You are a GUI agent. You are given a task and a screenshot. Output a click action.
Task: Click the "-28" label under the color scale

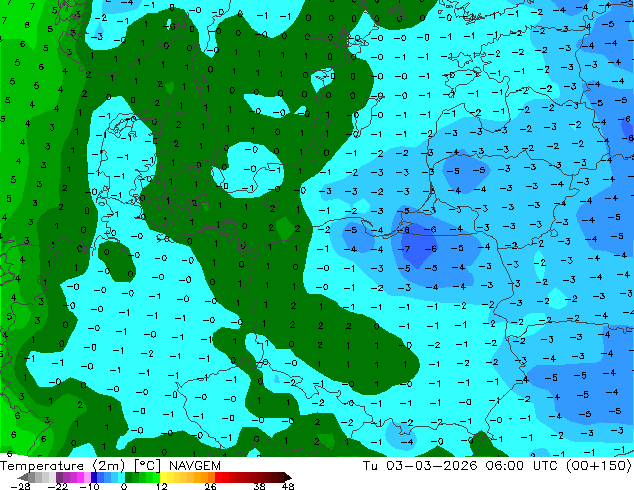tap(21, 486)
